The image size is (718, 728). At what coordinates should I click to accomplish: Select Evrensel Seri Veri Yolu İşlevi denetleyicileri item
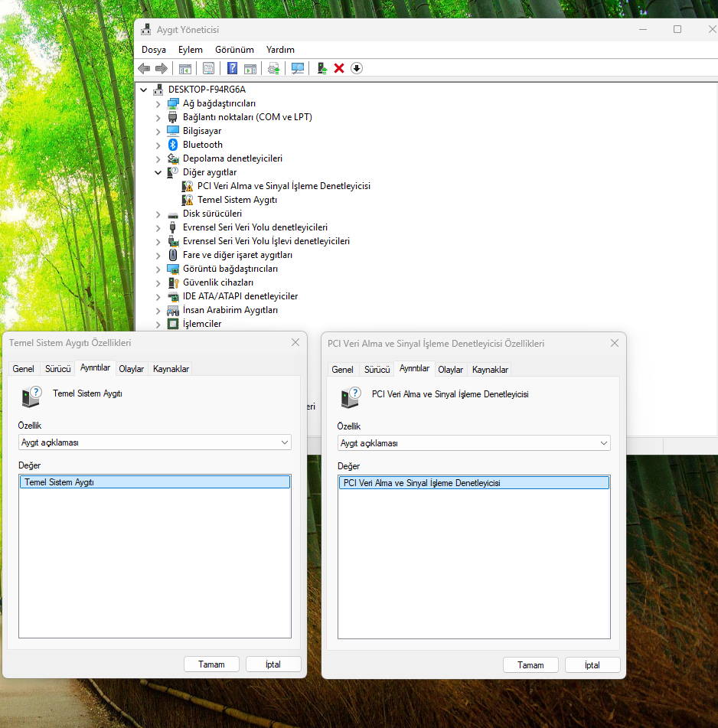point(266,241)
